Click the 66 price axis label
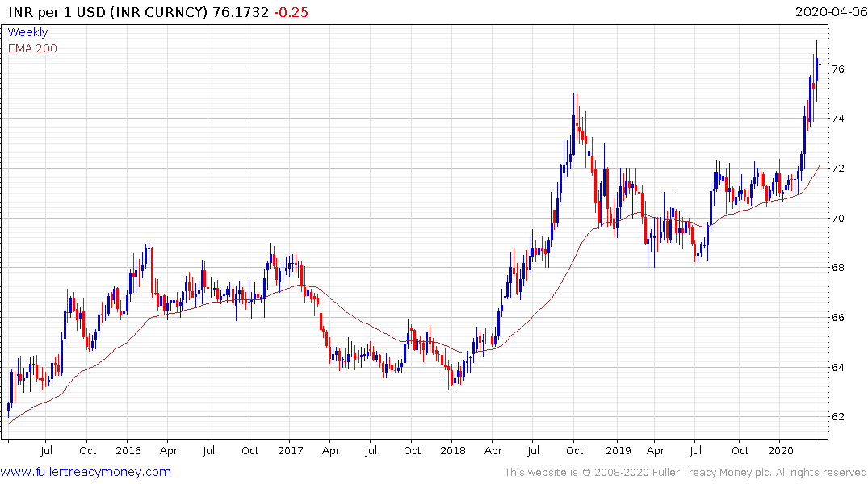The height and width of the screenshot is (484, 868). pyautogui.click(x=837, y=318)
